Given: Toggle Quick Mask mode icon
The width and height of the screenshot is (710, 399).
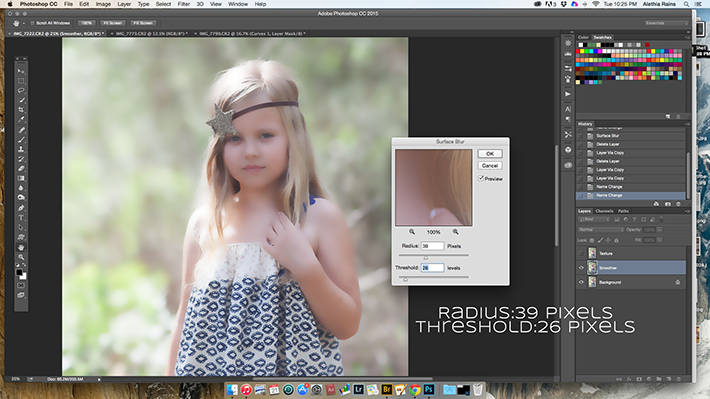Looking at the screenshot, I should 21,286.
